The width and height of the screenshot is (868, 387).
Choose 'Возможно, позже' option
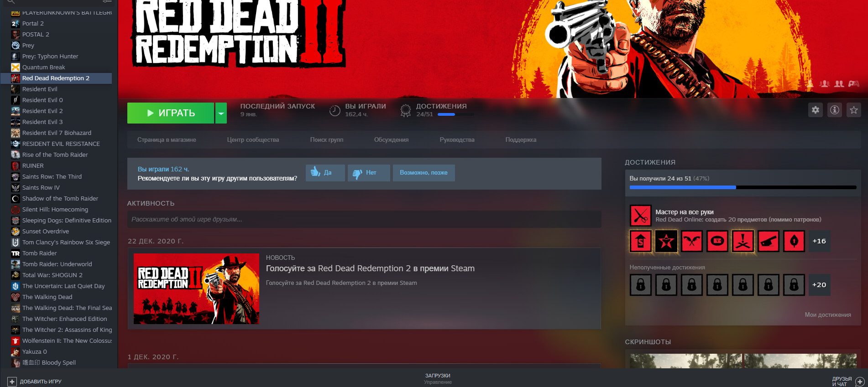[424, 173]
